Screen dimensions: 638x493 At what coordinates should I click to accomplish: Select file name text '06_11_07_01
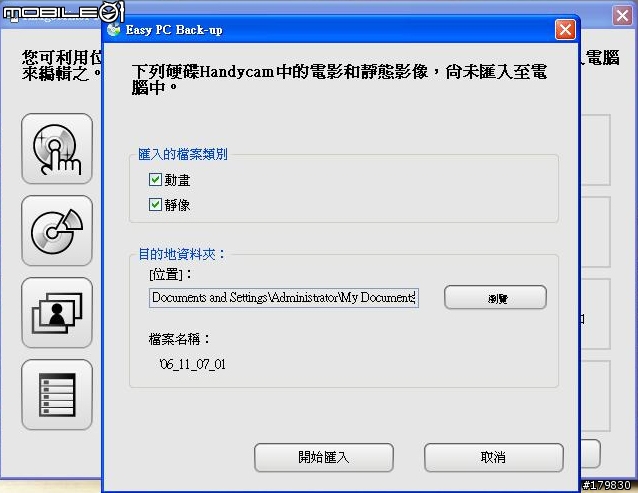[x=192, y=364]
